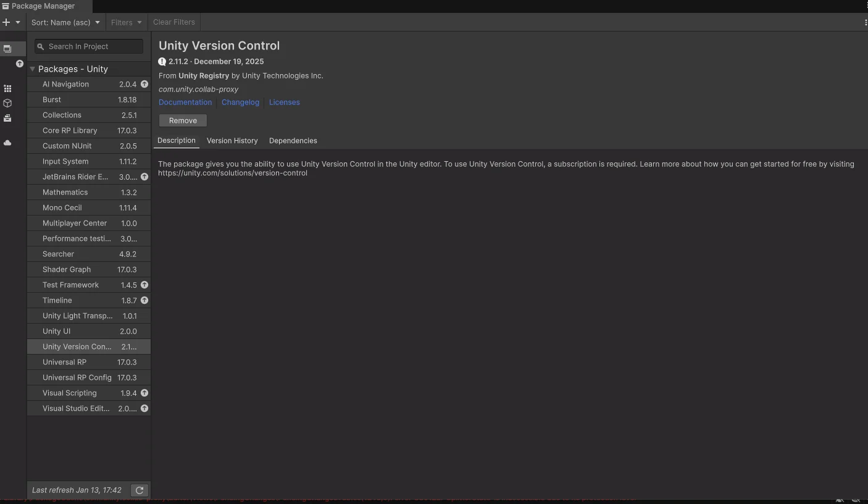Click the refresh package list icon
The width and height of the screenshot is (868, 504).
[x=140, y=490]
